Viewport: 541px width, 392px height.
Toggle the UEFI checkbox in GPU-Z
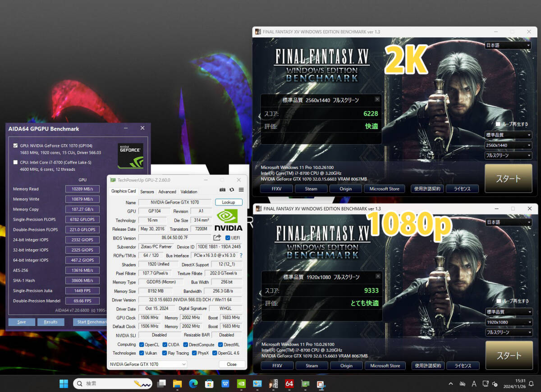228,238
